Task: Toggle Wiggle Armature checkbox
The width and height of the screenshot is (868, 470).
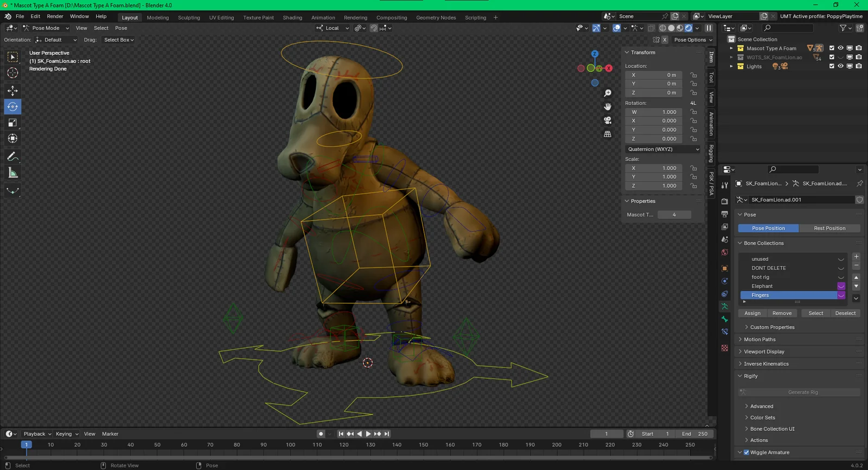Action: (x=746, y=453)
